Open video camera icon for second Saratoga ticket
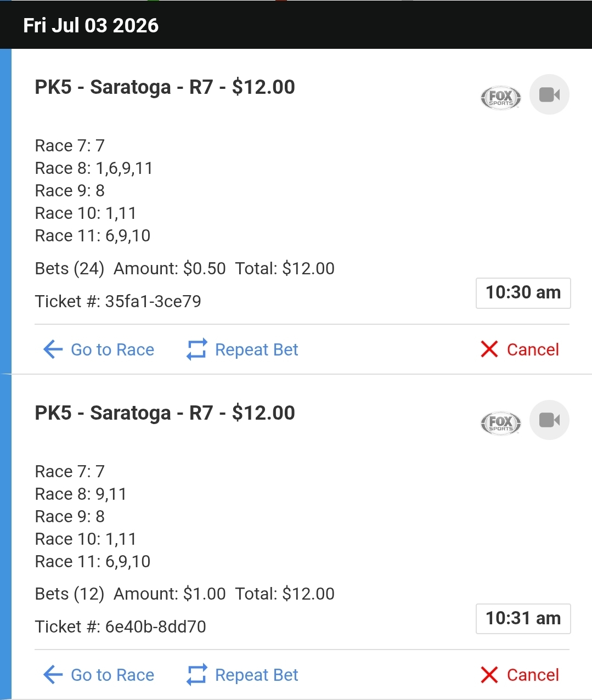 coord(549,420)
